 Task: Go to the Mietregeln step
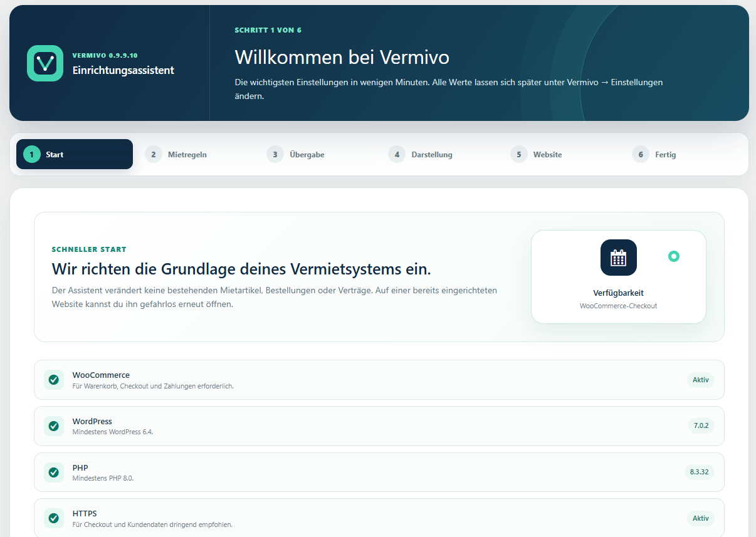(196, 154)
